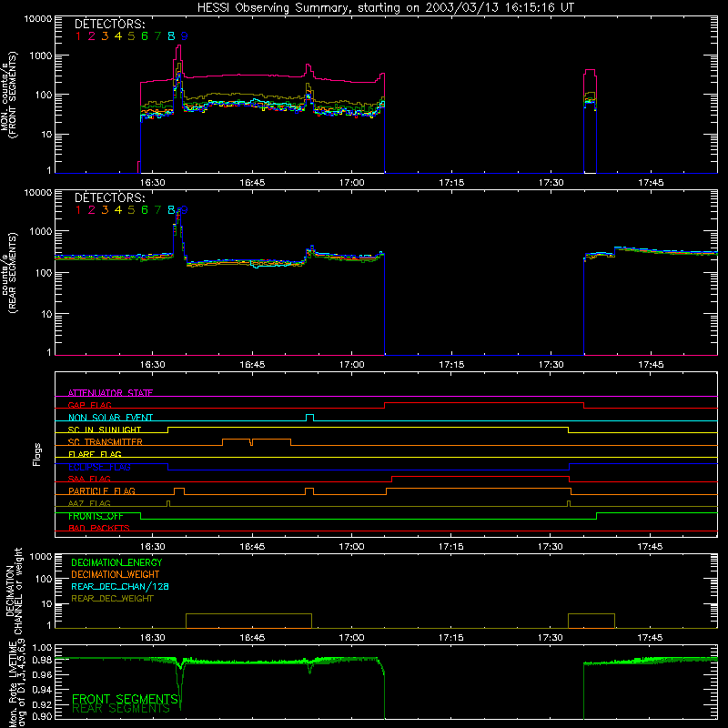Image resolution: width=728 pixels, height=728 pixels.
Task: Click the GAP_FLAG label
Action: (x=89, y=405)
